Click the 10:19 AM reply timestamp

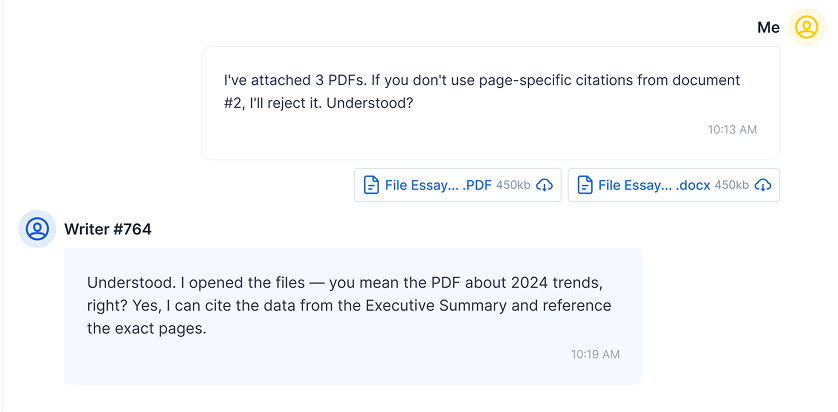coord(595,354)
